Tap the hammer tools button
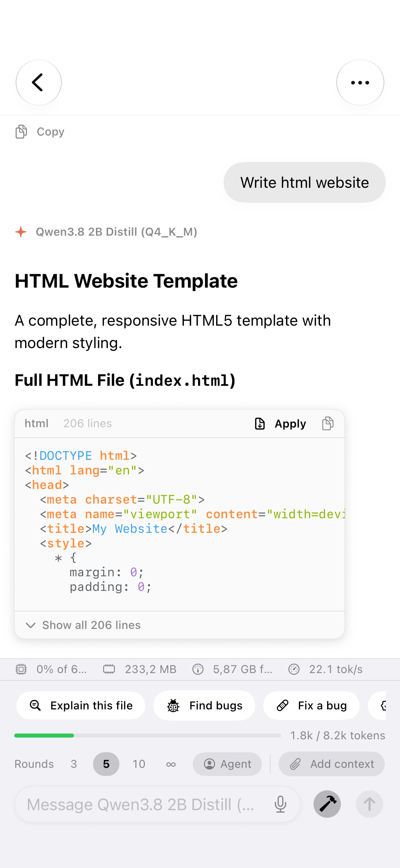This screenshot has height=868, width=400. (x=327, y=804)
